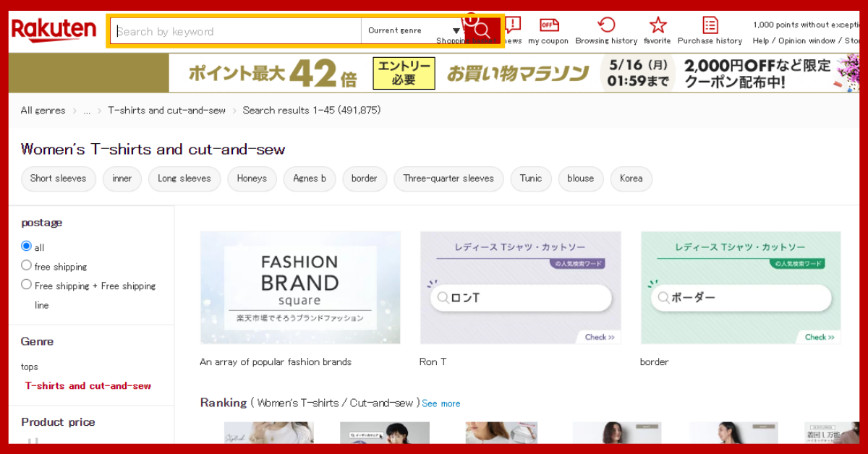Check Purchase history via the receipt icon
This screenshot has width=868, height=454.
710,24
